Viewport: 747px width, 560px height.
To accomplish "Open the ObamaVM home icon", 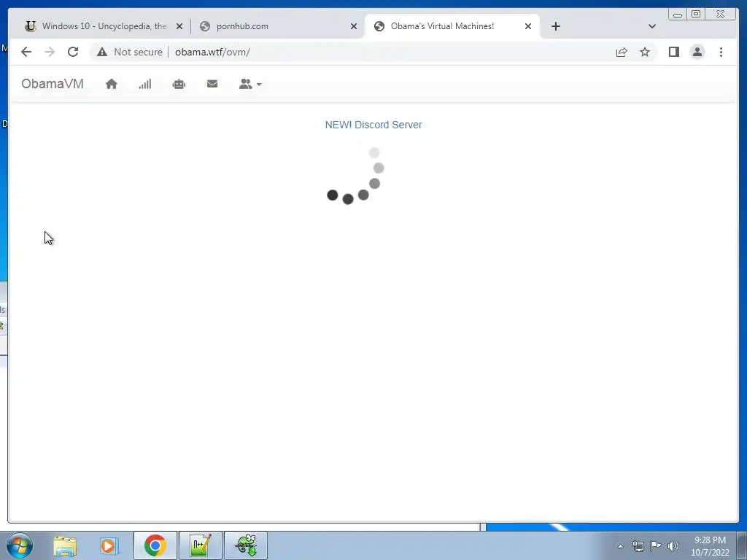I will [x=112, y=85].
